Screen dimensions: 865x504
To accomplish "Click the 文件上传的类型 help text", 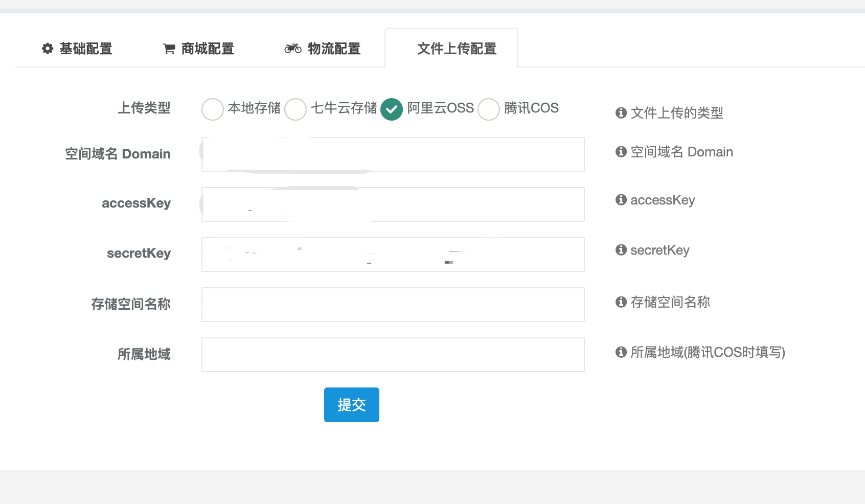I will tap(677, 113).
